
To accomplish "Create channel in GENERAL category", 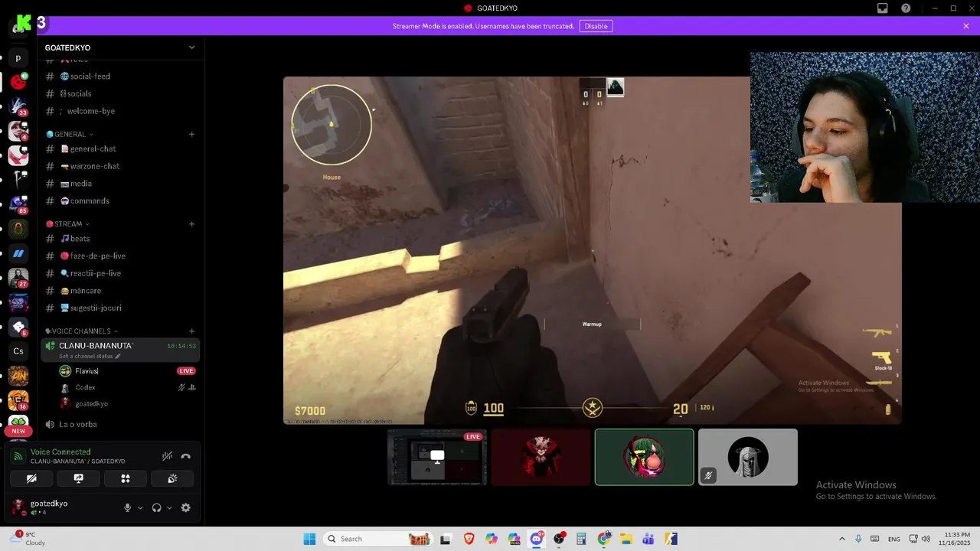I will pyautogui.click(x=191, y=134).
